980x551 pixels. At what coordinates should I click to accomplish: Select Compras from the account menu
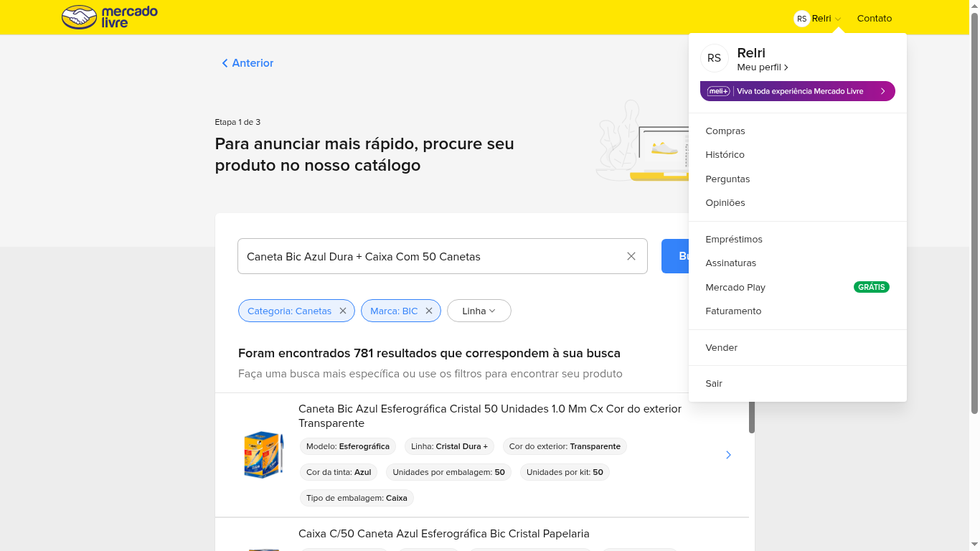click(725, 131)
